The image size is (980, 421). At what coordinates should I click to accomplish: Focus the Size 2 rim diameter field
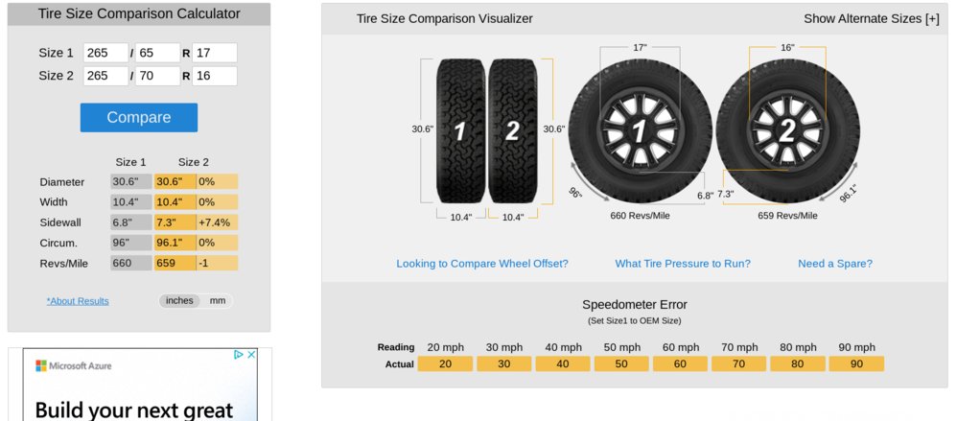point(215,76)
